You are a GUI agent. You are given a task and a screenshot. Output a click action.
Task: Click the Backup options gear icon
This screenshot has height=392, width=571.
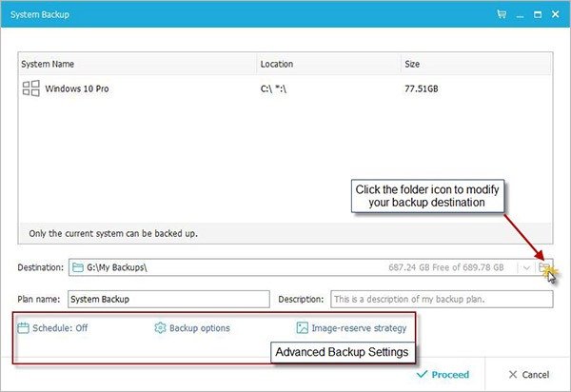(160, 328)
